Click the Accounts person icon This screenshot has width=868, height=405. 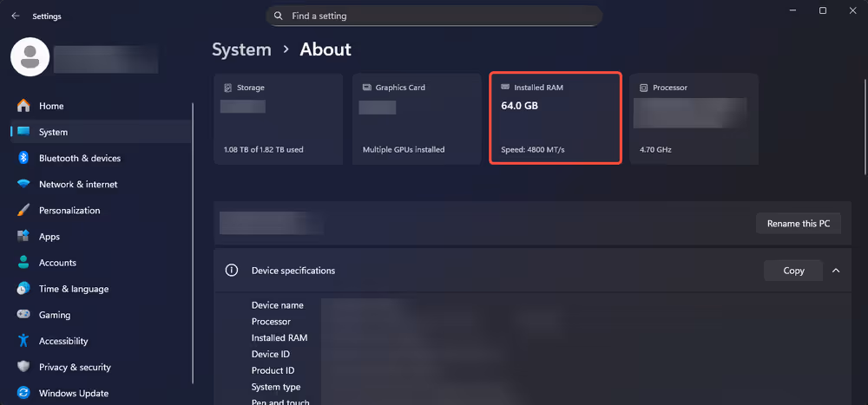pos(23,263)
